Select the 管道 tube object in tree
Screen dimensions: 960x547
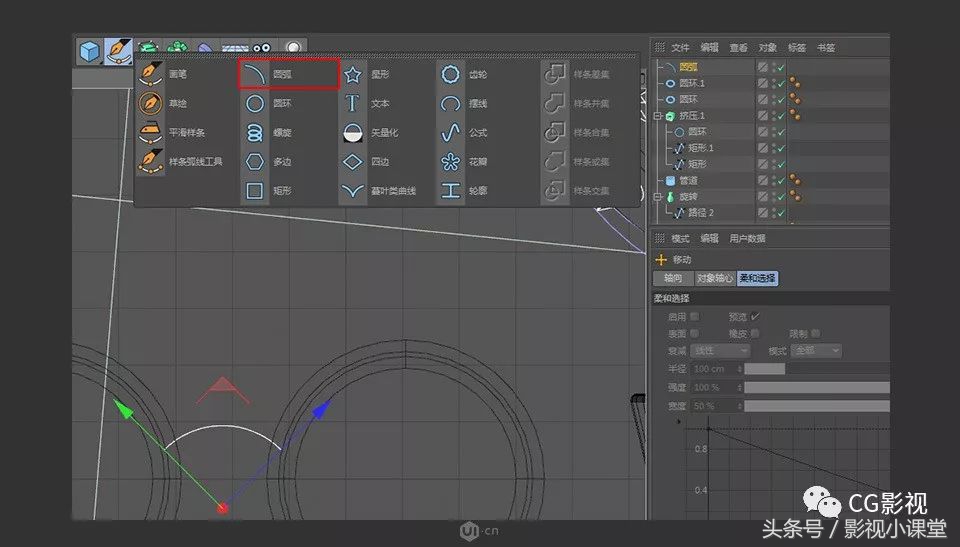[x=688, y=181]
